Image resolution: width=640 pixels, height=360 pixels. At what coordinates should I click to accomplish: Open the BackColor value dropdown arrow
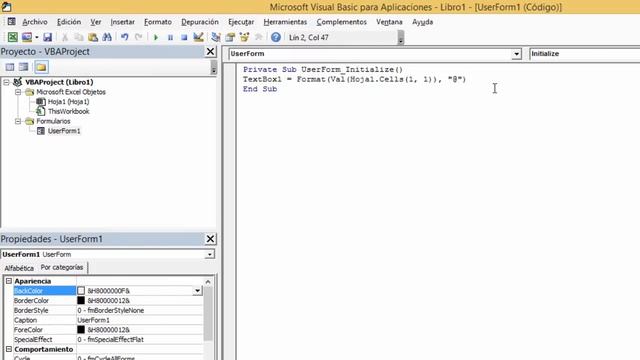point(197,291)
